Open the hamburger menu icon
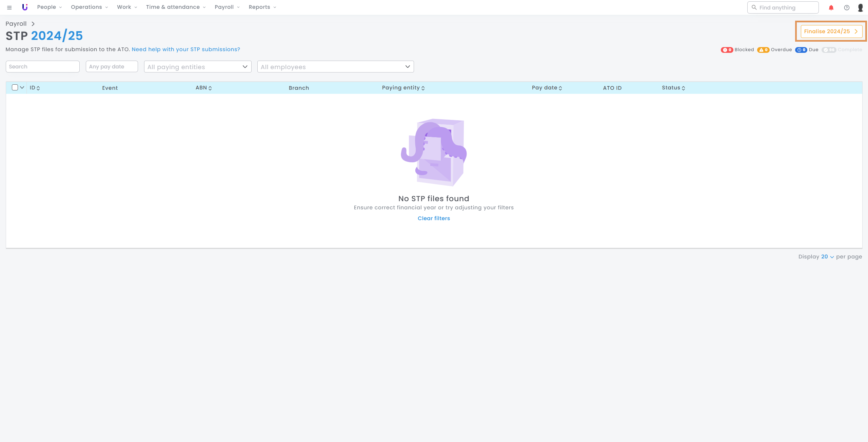Viewport: 868px width, 442px height. pyautogui.click(x=9, y=7)
